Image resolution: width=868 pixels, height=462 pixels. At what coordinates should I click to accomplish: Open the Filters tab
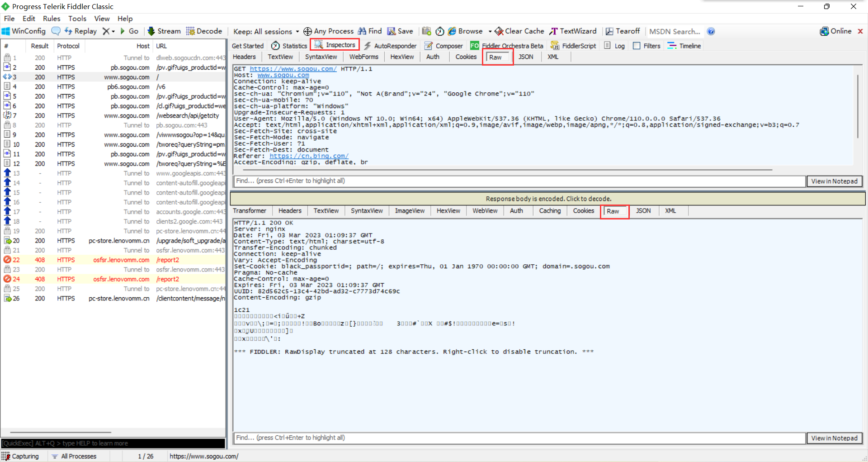[646, 46]
